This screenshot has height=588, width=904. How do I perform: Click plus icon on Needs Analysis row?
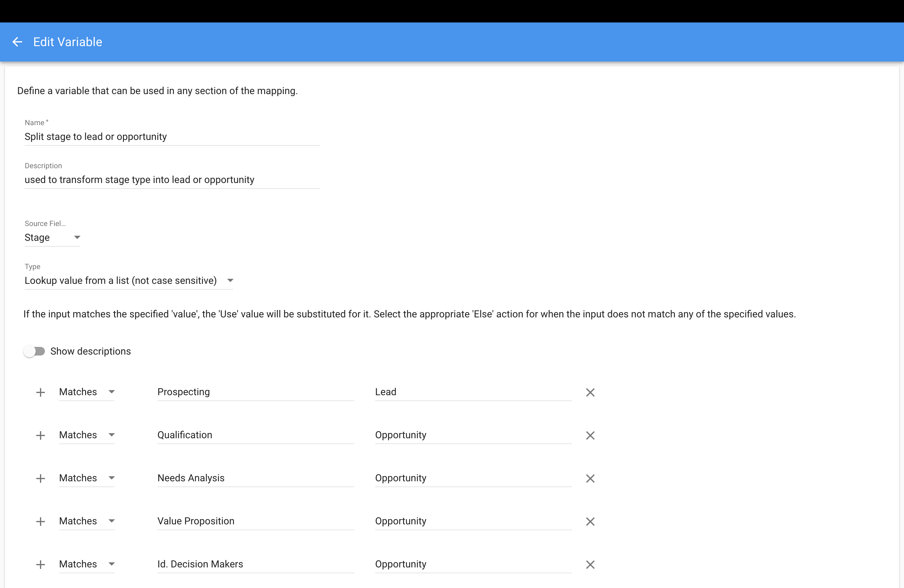[x=40, y=479]
